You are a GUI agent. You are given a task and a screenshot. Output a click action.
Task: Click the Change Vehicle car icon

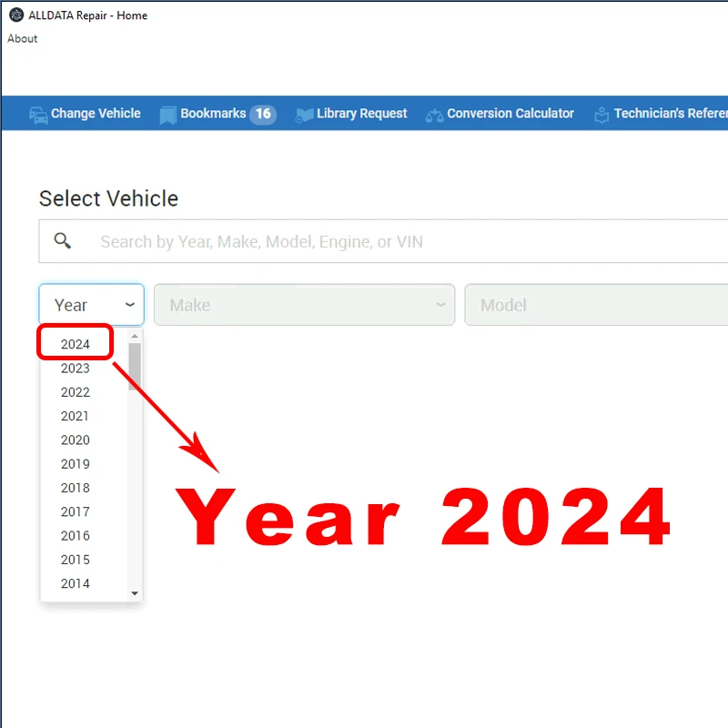(x=38, y=115)
